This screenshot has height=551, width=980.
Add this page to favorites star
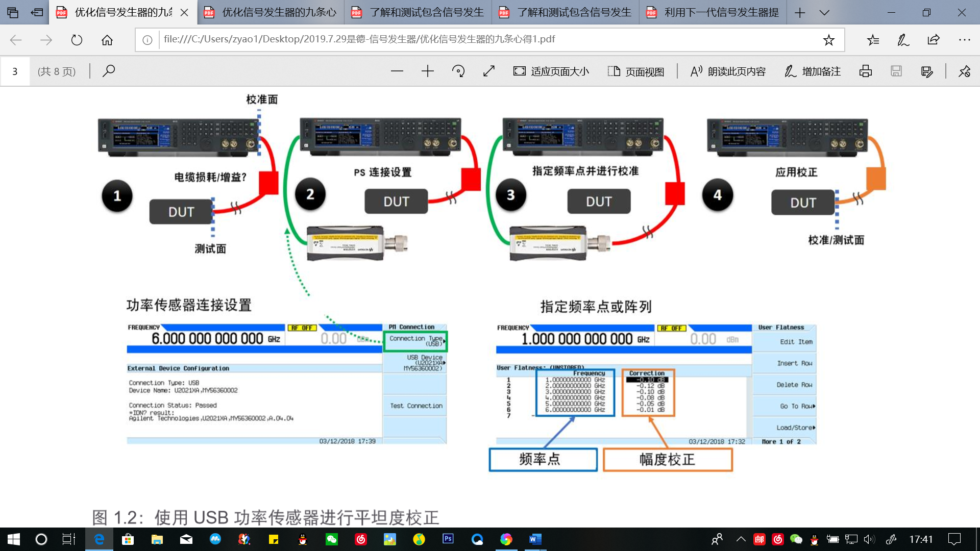(x=828, y=40)
